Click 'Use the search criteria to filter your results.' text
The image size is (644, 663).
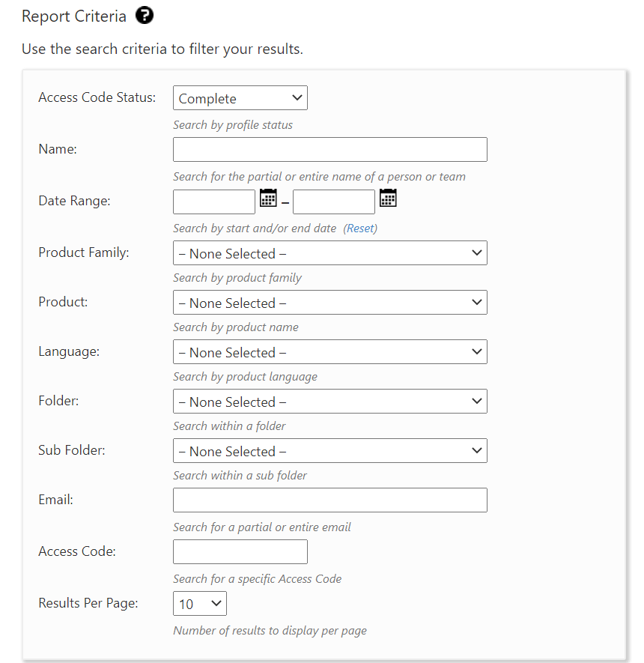pyautogui.click(x=162, y=49)
